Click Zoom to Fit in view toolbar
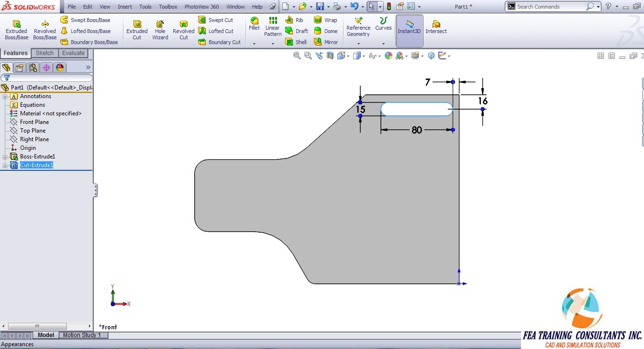This screenshot has height=349, width=644. coord(297,56)
